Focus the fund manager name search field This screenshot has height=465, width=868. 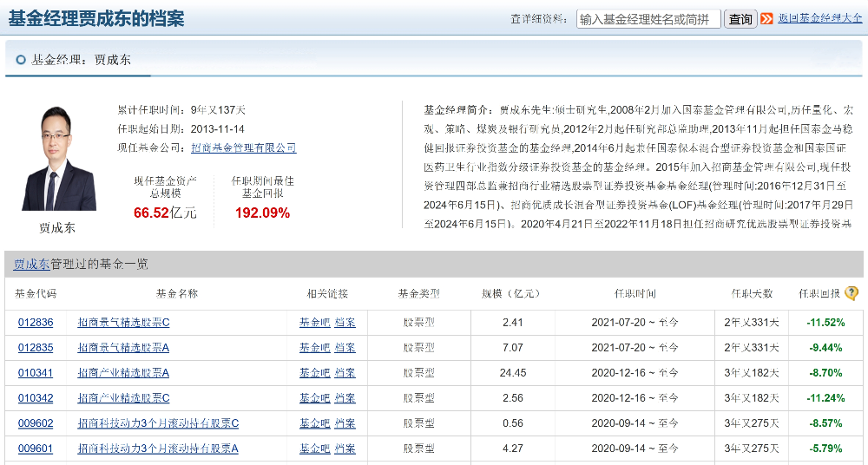[648, 19]
